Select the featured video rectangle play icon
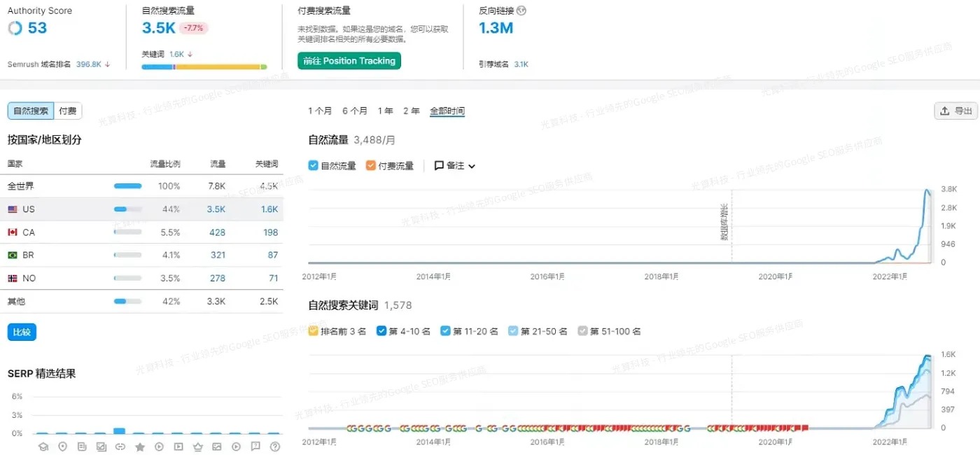 [178, 447]
